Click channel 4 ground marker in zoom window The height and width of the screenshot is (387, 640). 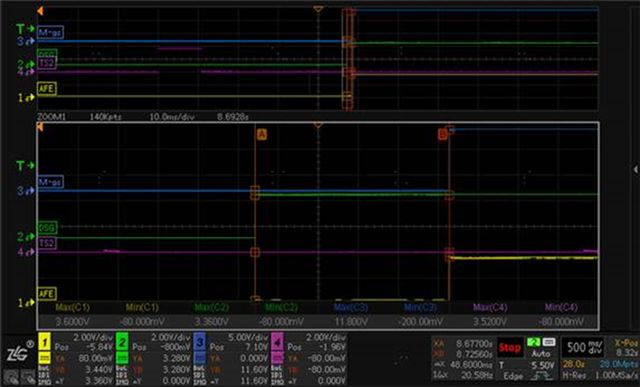click(26, 252)
